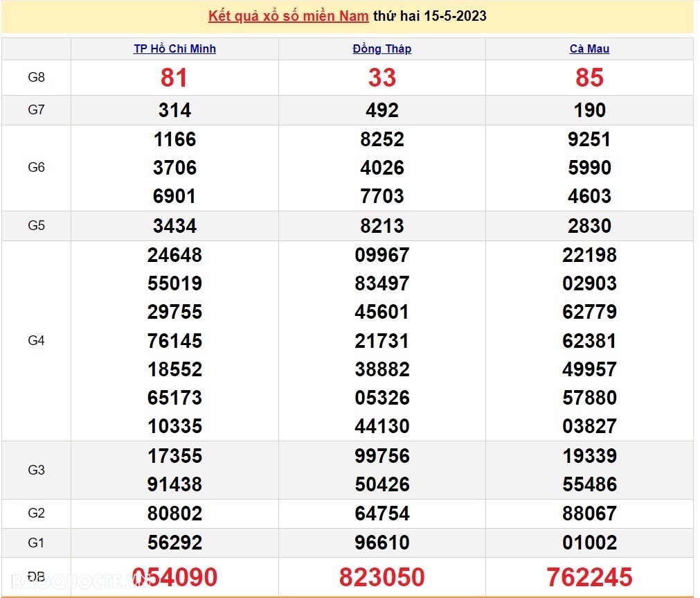Select the G4 row label cell
Screen dimensions: 700x598
coord(36,340)
